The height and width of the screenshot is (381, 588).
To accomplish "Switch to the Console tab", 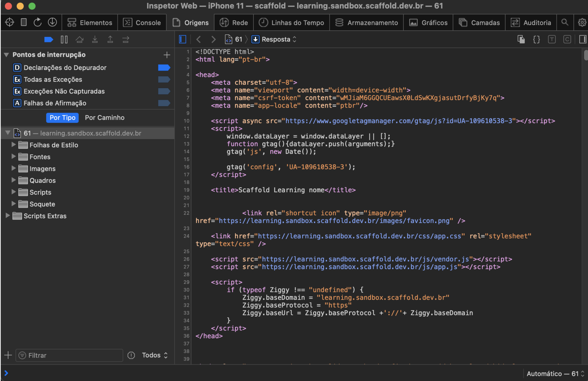I will point(142,23).
